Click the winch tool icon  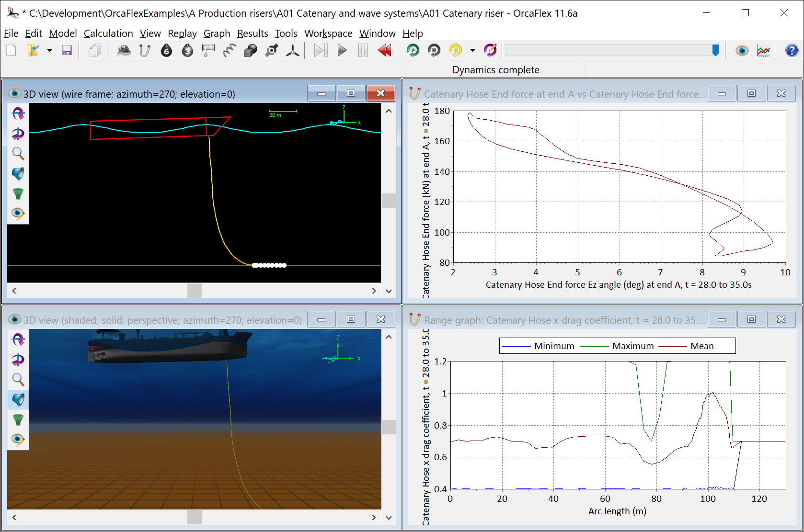208,50
